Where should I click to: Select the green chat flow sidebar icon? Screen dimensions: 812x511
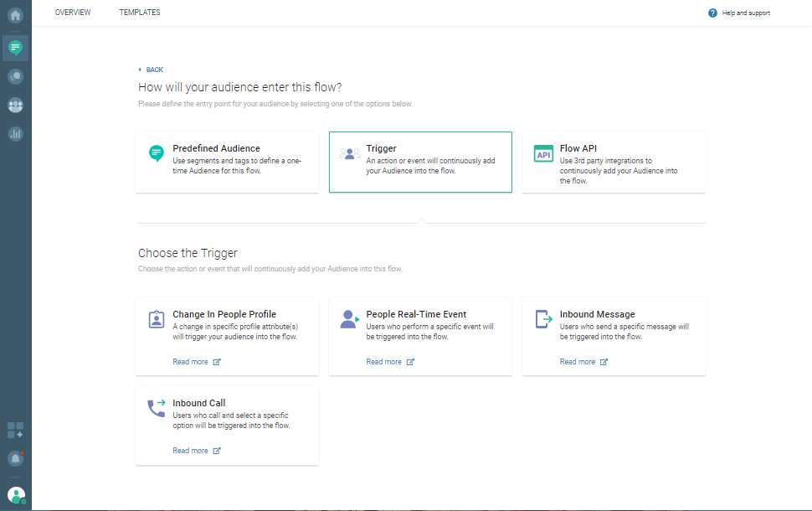point(15,48)
